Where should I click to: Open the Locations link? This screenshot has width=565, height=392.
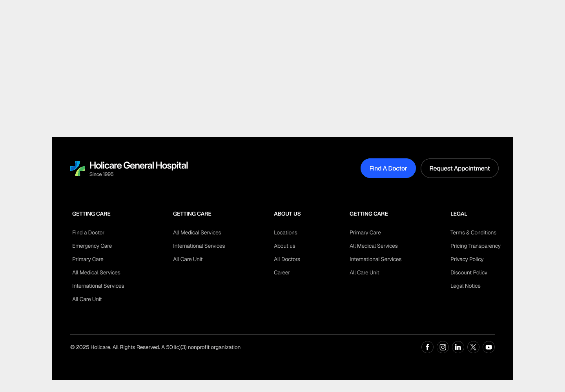tap(286, 232)
